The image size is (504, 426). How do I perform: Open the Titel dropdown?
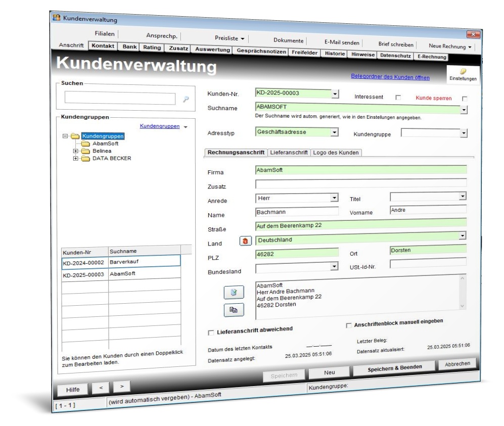point(463,196)
